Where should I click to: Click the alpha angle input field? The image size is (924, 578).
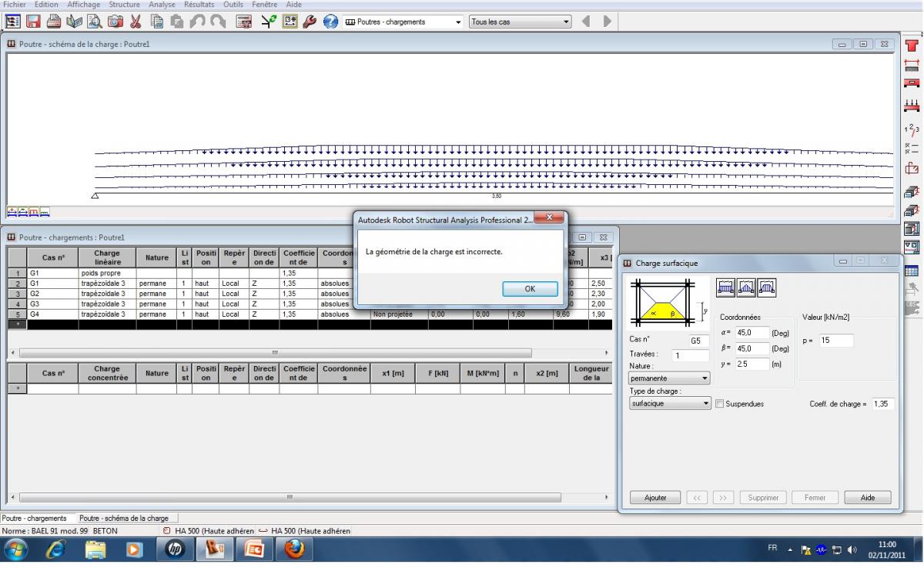(753, 333)
